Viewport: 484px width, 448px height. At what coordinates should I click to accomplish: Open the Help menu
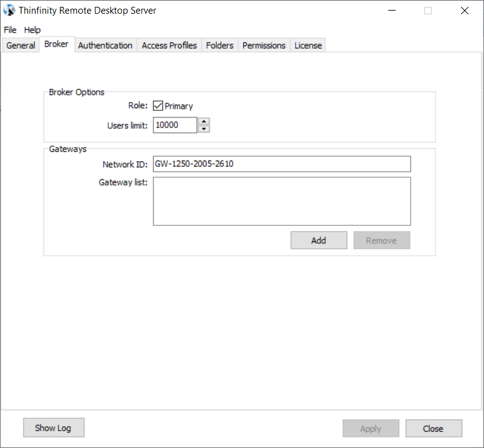[x=32, y=30]
